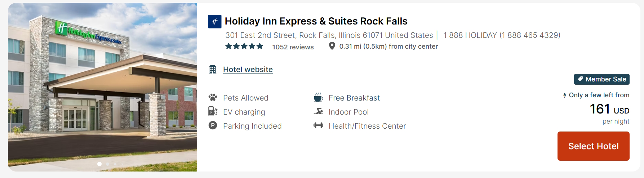644x178 pixels.
Task: Click the map pin location icon
Action: (x=332, y=46)
